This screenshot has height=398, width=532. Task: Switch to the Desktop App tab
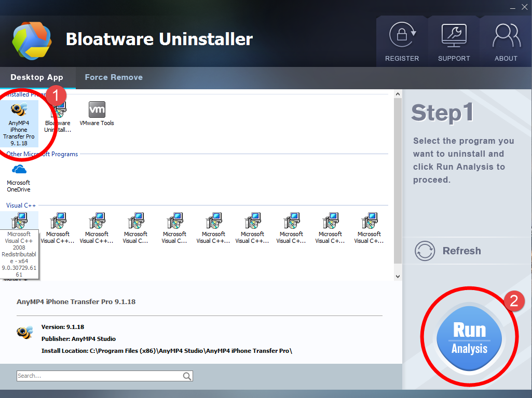[x=37, y=77]
